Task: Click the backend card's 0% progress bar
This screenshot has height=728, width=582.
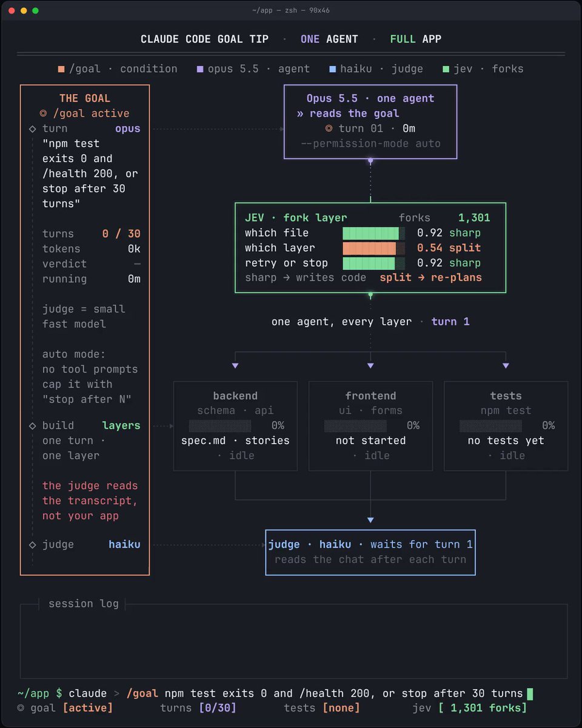Action: (x=219, y=426)
